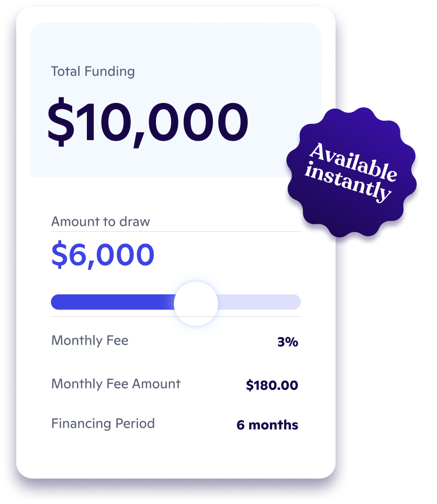The image size is (437, 504).
Task: Click the $10,000 total funding amount
Action: click(x=148, y=122)
